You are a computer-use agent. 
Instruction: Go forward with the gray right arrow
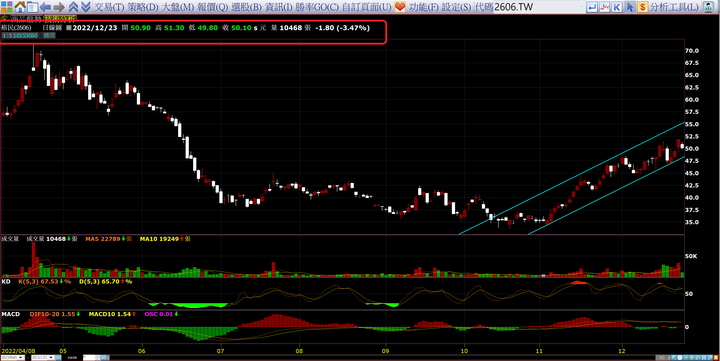[x=59, y=7]
